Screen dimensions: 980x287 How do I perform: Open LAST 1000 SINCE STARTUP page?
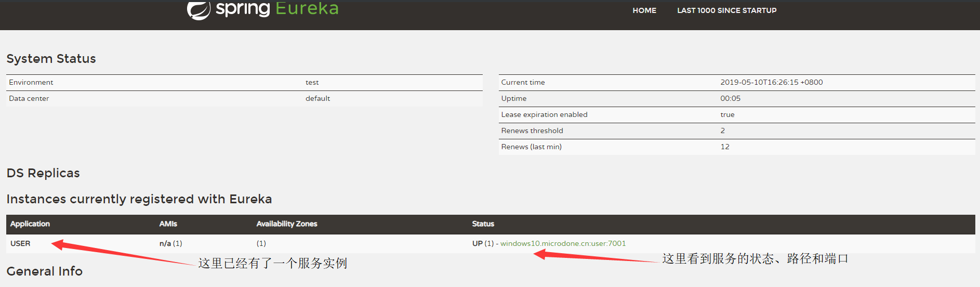pos(726,10)
